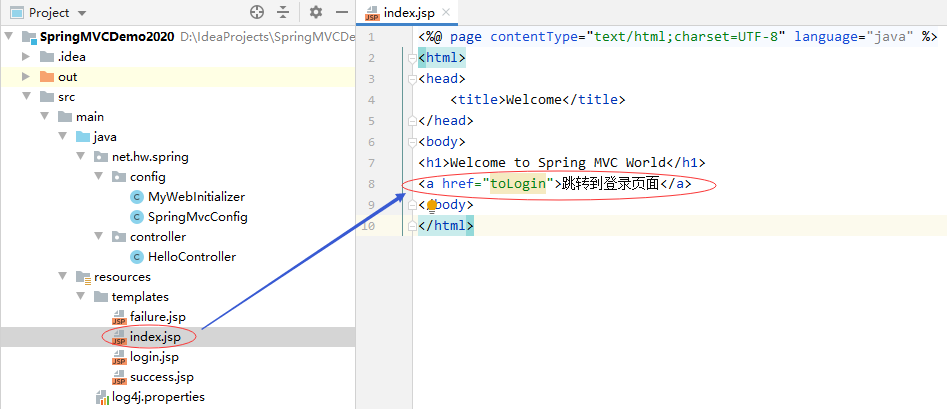Click line number 1 in the gutter

tap(371, 37)
